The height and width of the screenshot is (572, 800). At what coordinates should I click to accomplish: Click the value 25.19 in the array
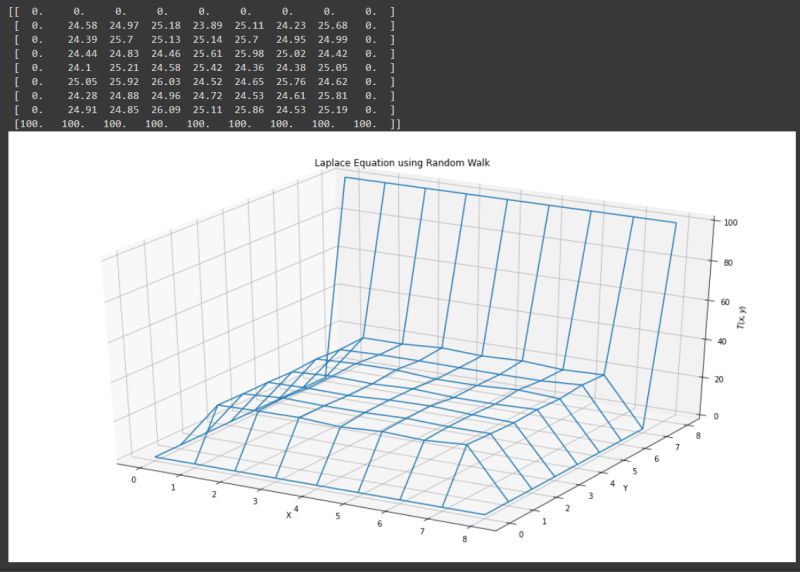pos(333,110)
